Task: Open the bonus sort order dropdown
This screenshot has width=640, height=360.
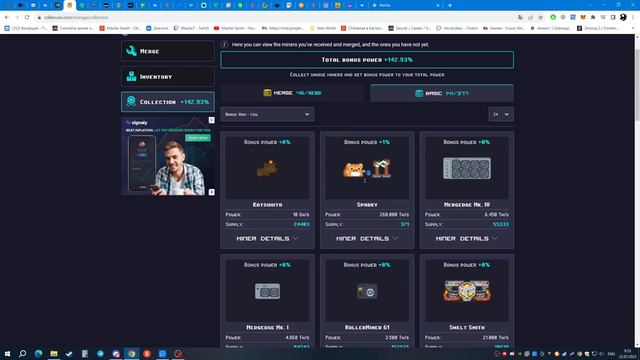Action: click(x=267, y=114)
